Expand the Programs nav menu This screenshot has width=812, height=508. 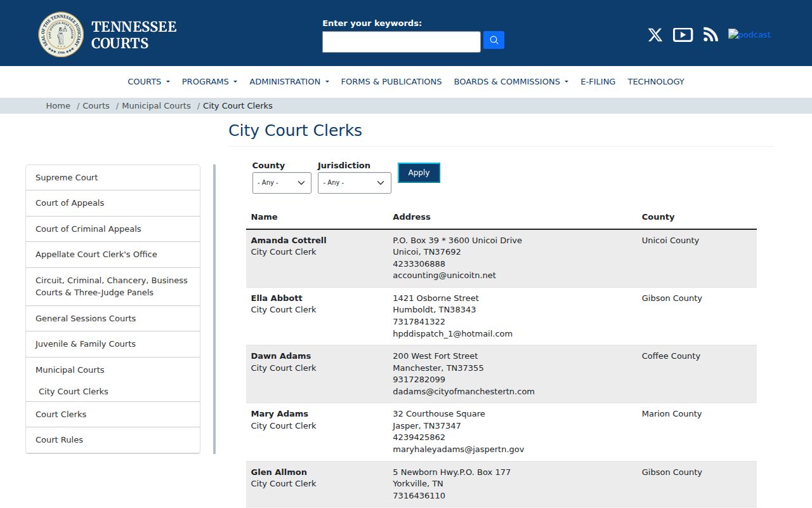(x=209, y=81)
